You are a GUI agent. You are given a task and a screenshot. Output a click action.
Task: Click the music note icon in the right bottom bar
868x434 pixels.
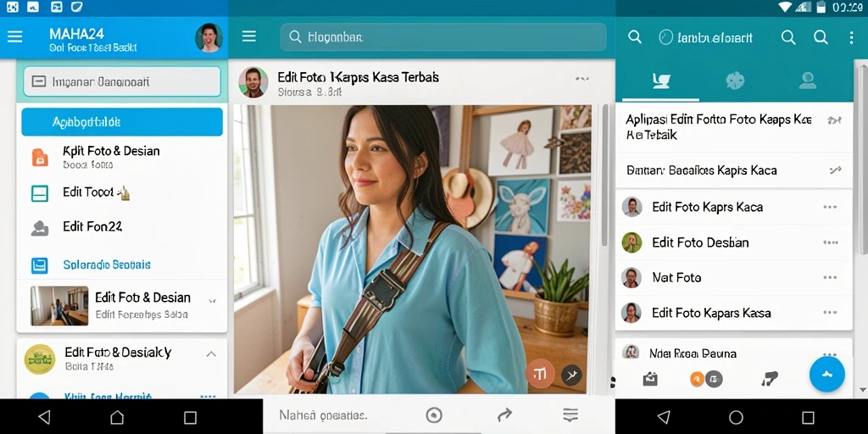769,379
